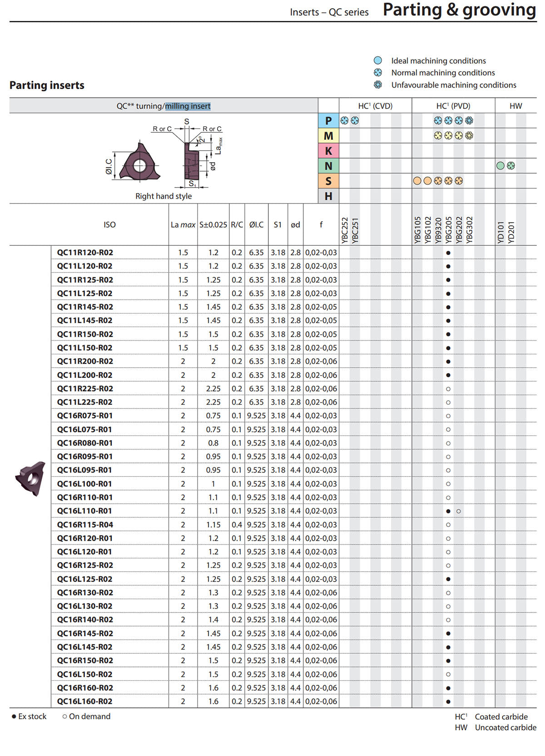The image size is (545, 756).
Task: Click the ISO code QC16L100-R01
Action: click(x=85, y=484)
